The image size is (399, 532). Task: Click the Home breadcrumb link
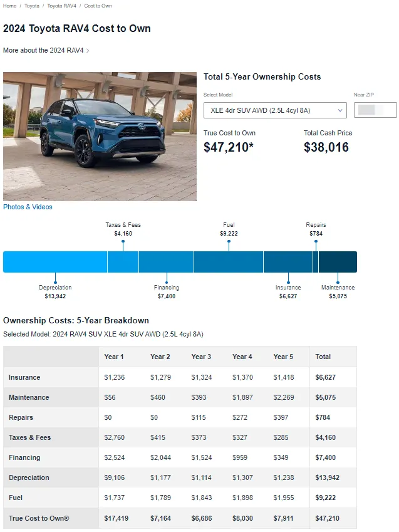[9, 6]
